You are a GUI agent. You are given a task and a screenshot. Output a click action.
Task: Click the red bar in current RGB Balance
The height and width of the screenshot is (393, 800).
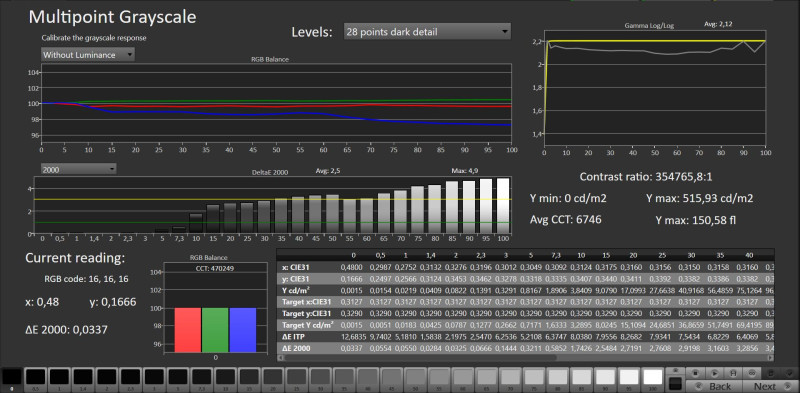[188, 330]
